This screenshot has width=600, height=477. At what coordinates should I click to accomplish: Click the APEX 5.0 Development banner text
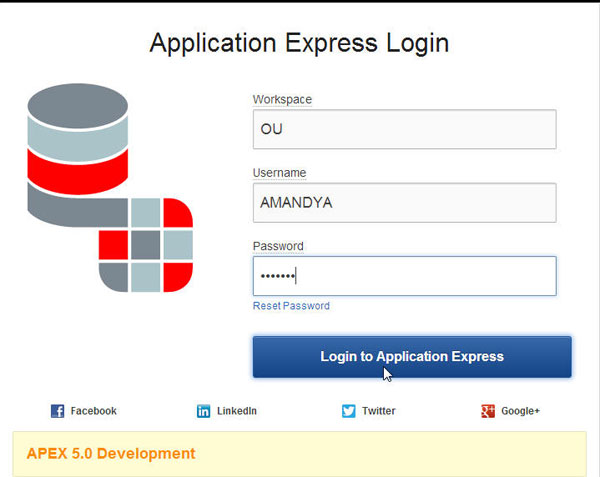point(111,454)
